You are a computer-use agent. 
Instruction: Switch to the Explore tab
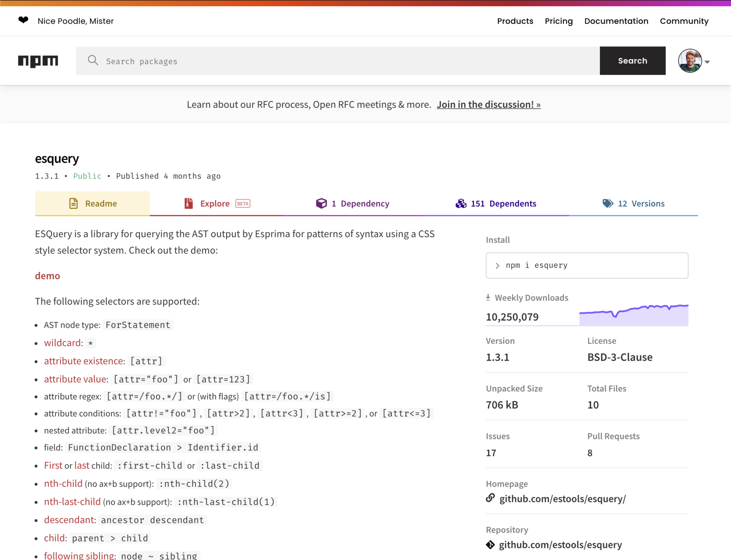(x=217, y=203)
